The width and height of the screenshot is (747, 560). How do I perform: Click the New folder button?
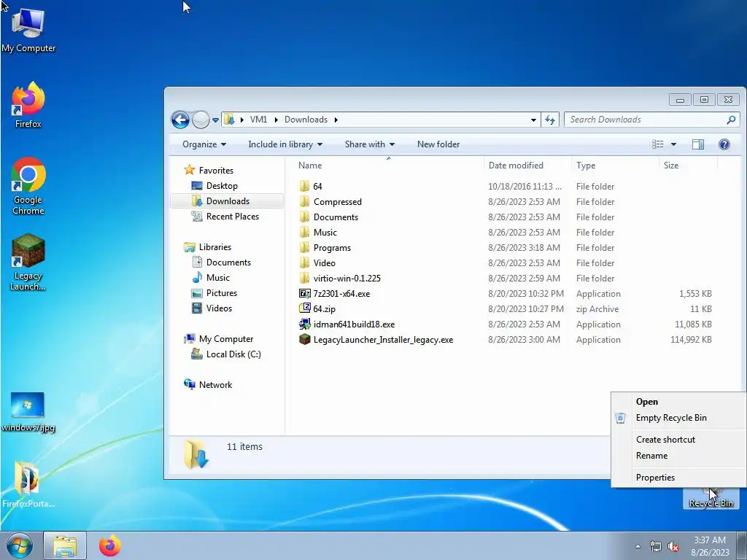(x=438, y=144)
